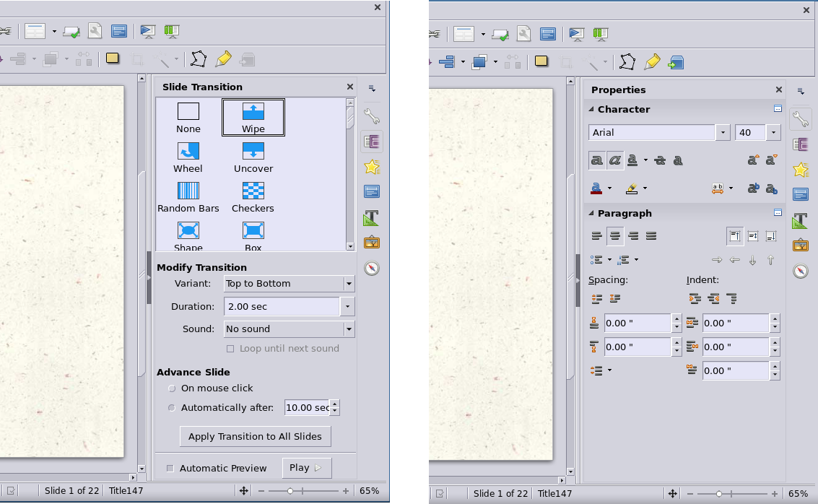Justify paragraph text
818x504 pixels.
tap(651, 236)
